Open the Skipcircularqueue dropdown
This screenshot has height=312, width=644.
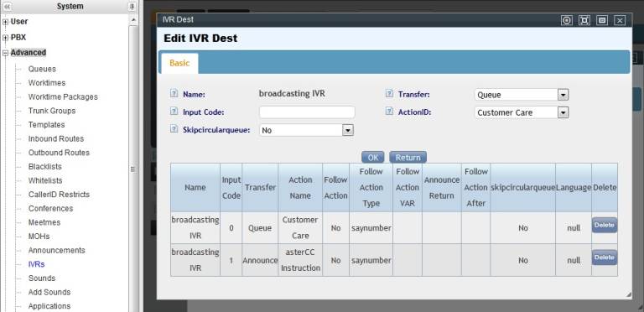coord(306,131)
